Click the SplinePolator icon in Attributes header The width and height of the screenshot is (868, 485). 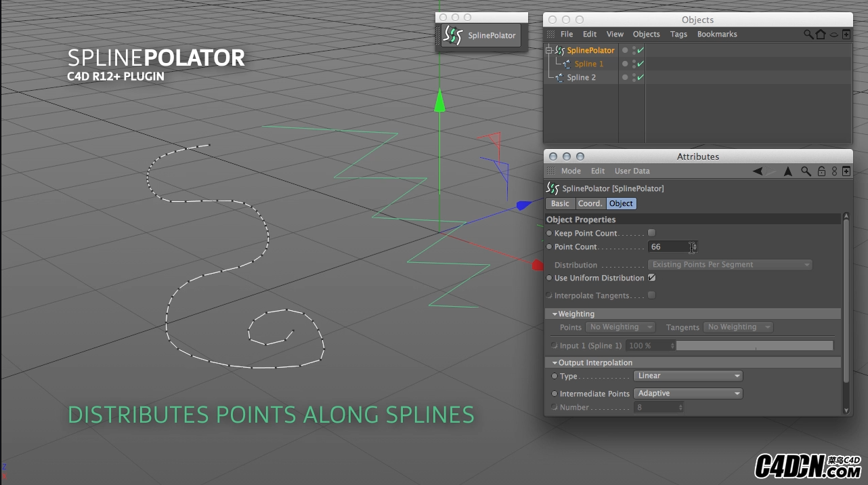(552, 188)
